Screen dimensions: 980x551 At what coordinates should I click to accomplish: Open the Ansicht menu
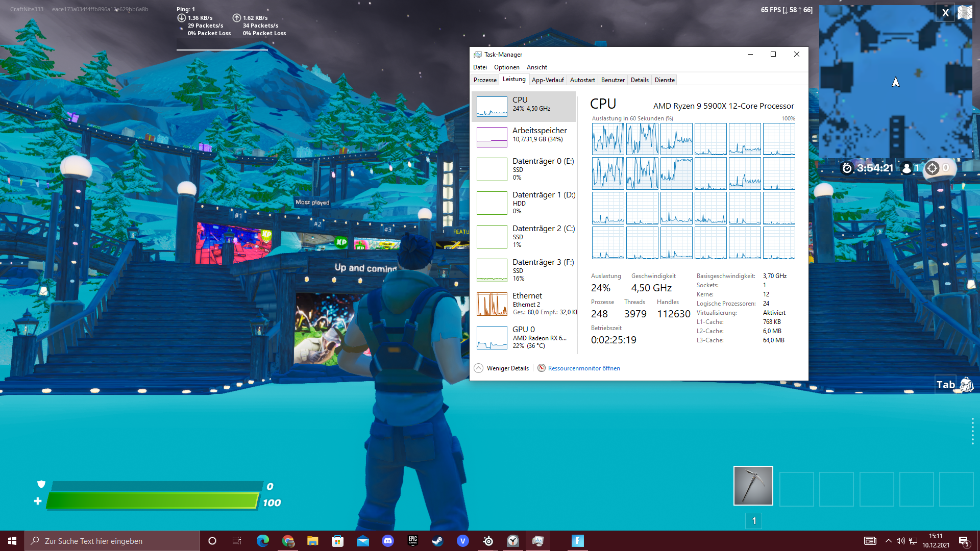point(536,67)
